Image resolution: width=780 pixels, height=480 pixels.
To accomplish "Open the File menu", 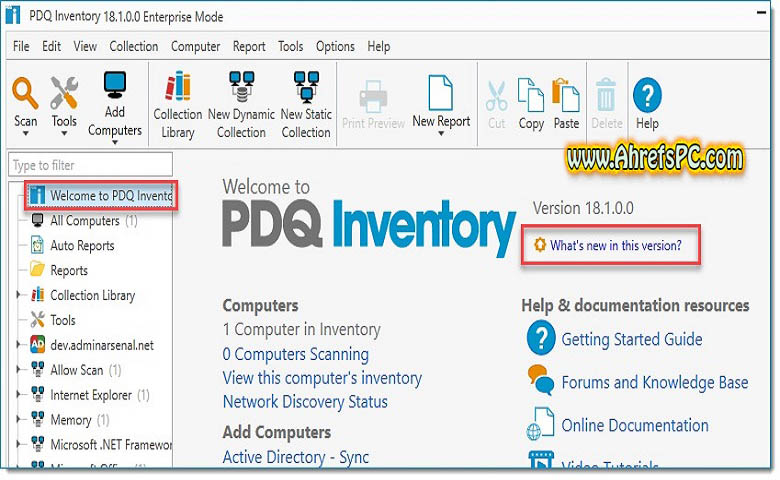I will (x=21, y=46).
